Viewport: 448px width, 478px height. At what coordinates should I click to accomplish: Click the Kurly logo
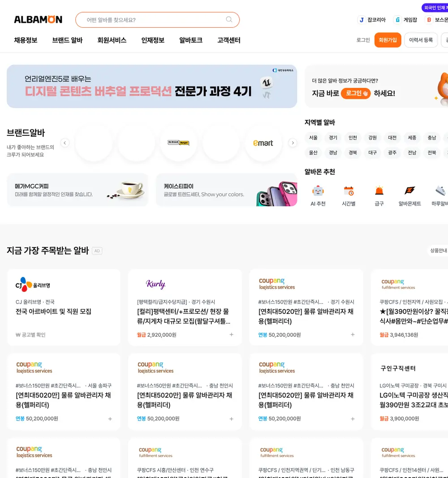pyautogui.click(x=155, y=284)
